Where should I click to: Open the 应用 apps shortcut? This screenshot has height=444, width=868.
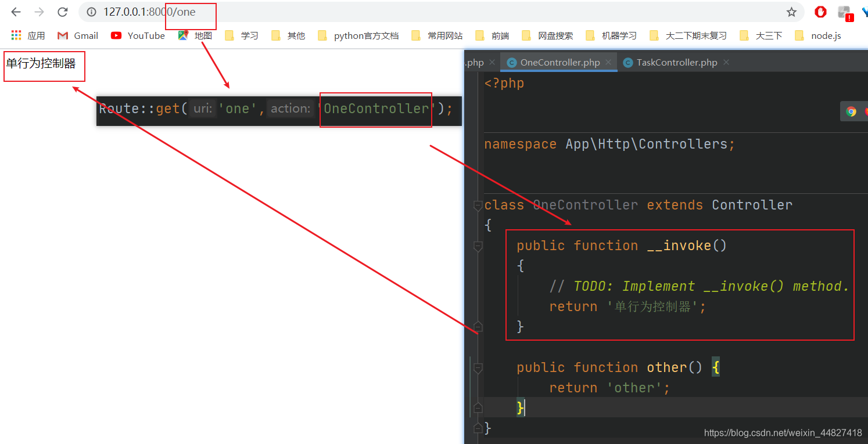click(28, 35)
